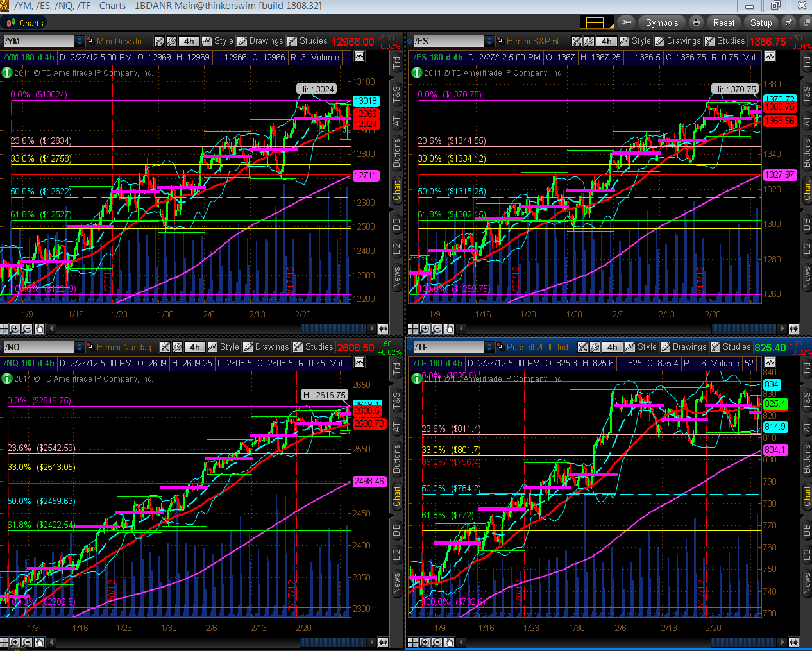Image resolution: width=812 pixels, height=651 pixels.
Task: Open the /ES symbol dropdown arrow
Action: click(489, 41)
